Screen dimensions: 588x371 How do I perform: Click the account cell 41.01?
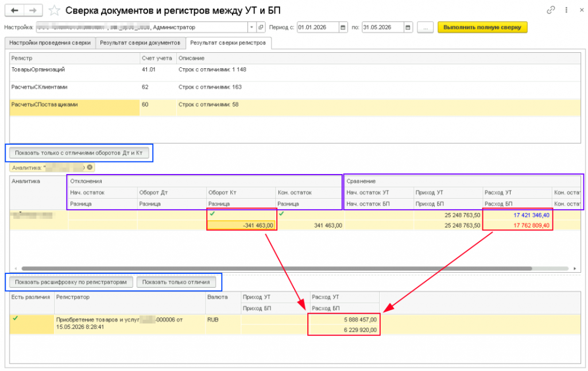click(x=149, y=69)
